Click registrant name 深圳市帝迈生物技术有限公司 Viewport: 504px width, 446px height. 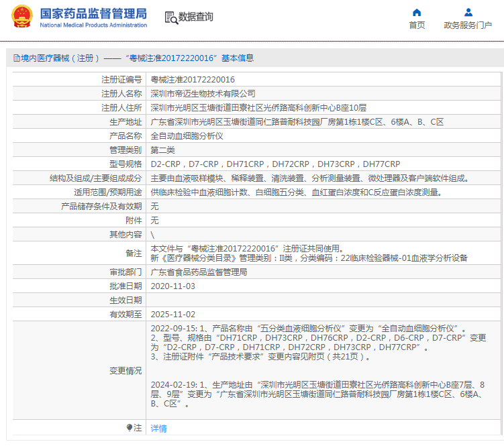pyautogui.click(x=203, y=93)
